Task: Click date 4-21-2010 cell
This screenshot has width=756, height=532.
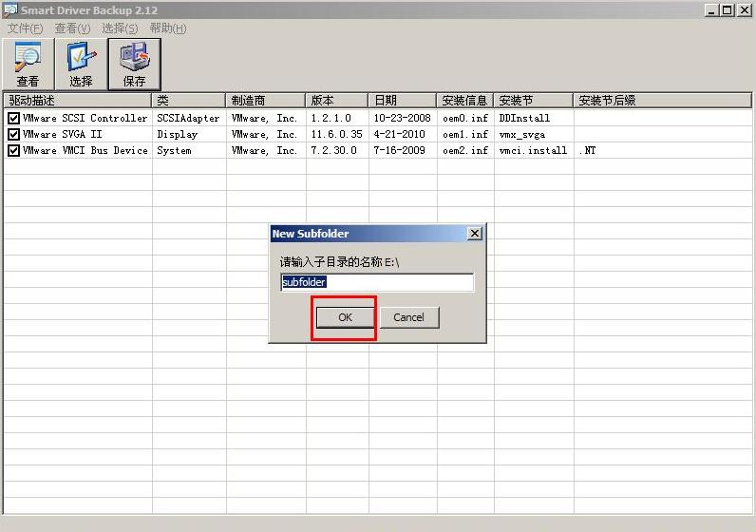Action: pos(399,135)
